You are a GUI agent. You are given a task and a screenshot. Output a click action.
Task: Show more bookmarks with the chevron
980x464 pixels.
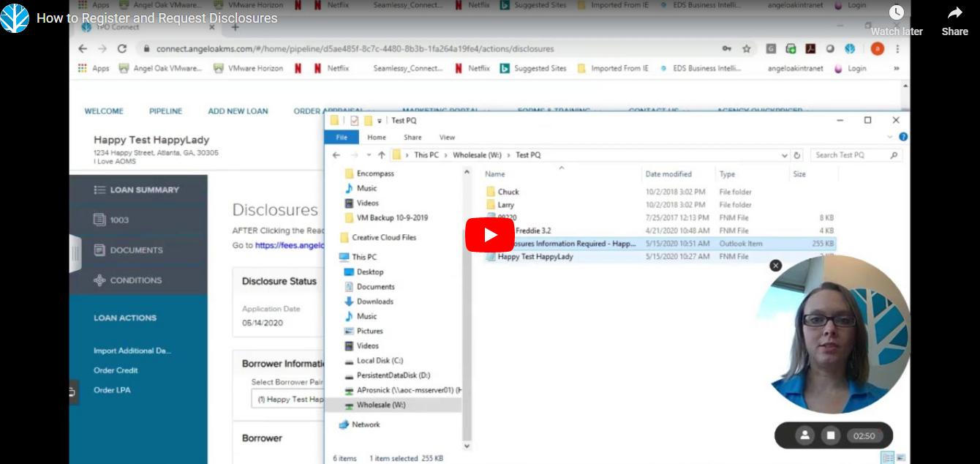pyautogui.click(x=896, y=68)
